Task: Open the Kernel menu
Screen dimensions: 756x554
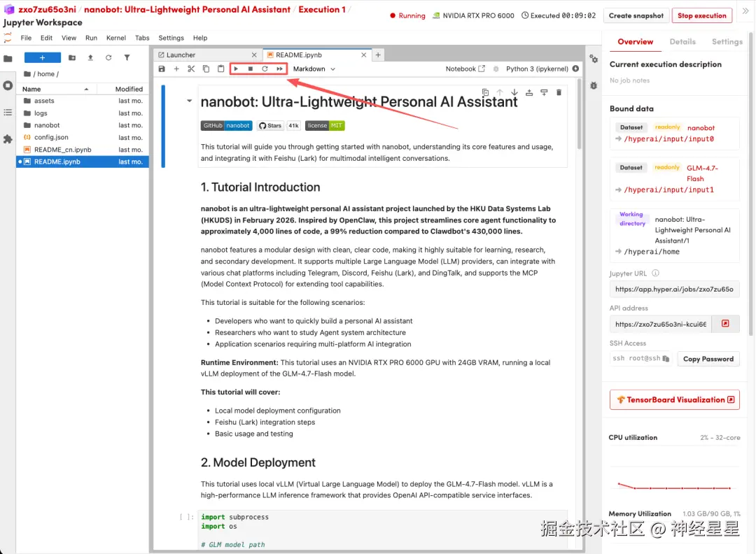Action: [115, 38]
